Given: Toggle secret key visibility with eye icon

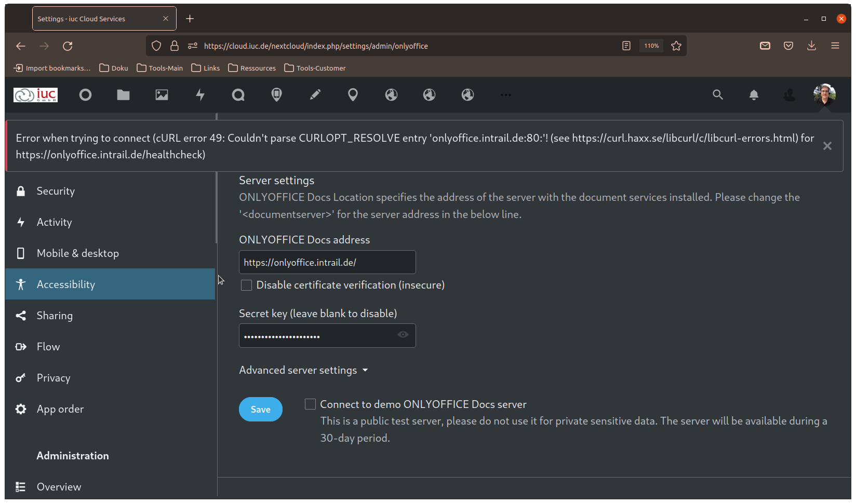Looking at the screenshot, I should (403, 335).
